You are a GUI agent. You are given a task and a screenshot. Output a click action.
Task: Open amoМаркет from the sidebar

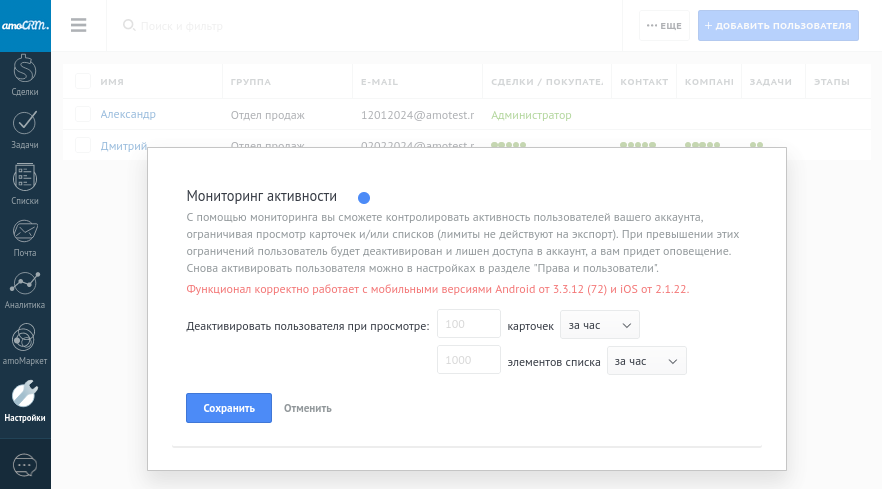pos(25,345)
